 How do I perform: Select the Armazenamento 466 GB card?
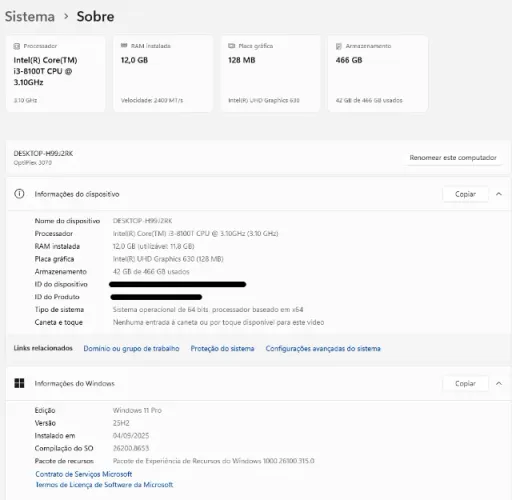click(378, 73)
